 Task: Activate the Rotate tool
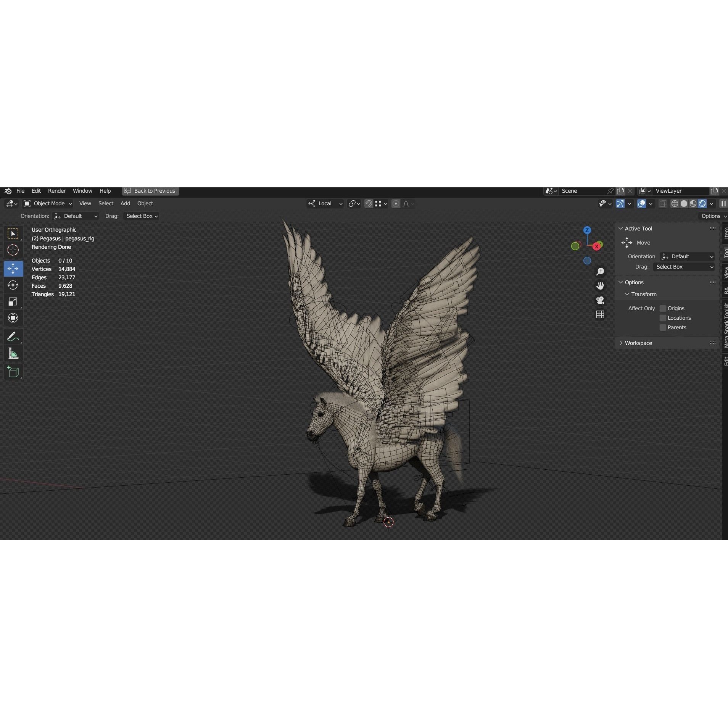(14, 285)
